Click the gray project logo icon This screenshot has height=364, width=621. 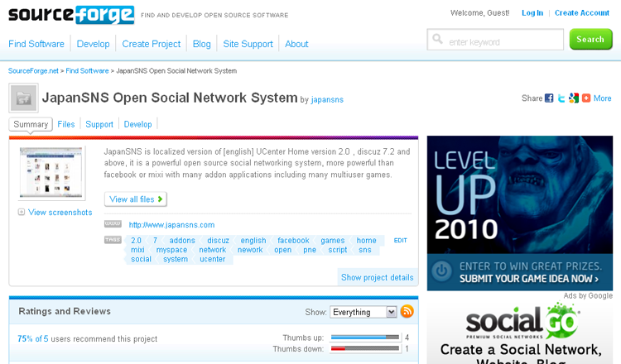point(23,98)
